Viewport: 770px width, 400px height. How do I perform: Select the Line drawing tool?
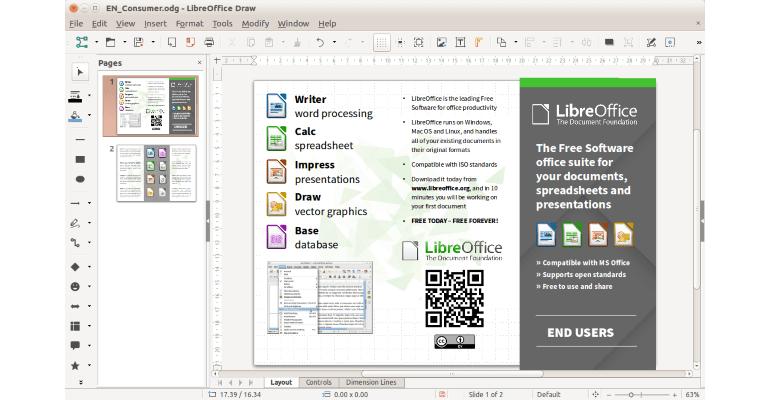point(76,202)
